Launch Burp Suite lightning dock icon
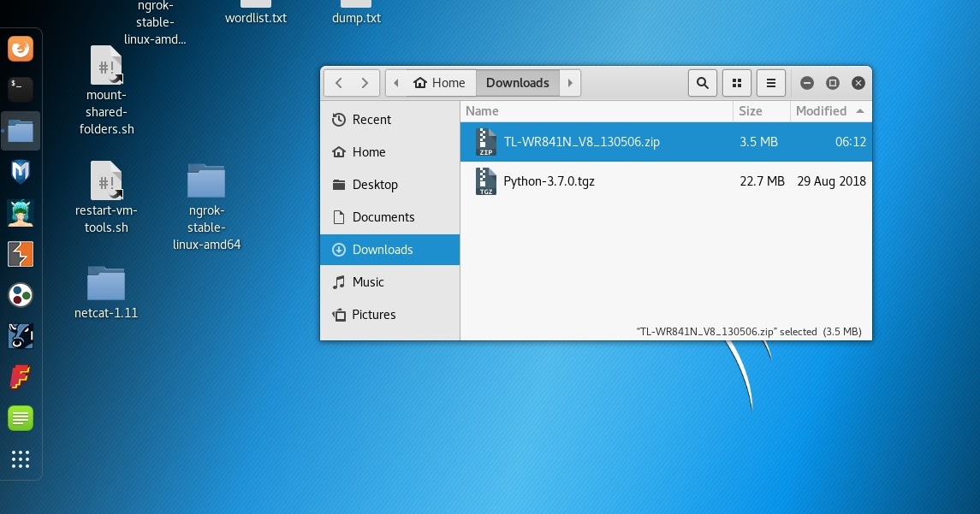This screenshot has height=514, width=980. [x=21, y=254]
